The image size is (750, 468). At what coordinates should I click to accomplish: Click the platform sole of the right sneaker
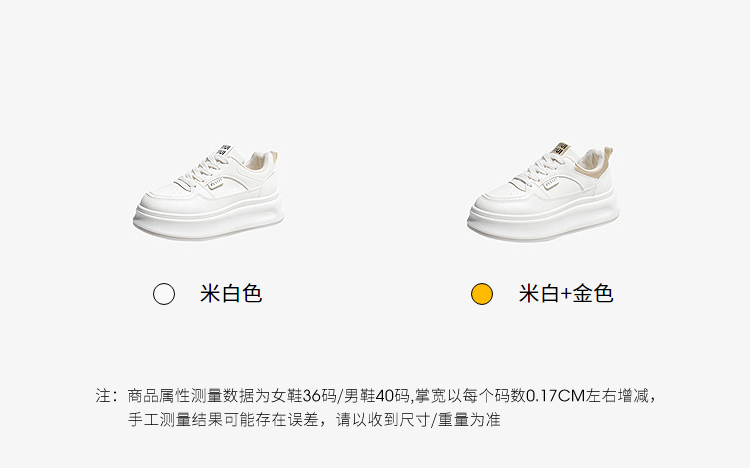pos(543,219)
